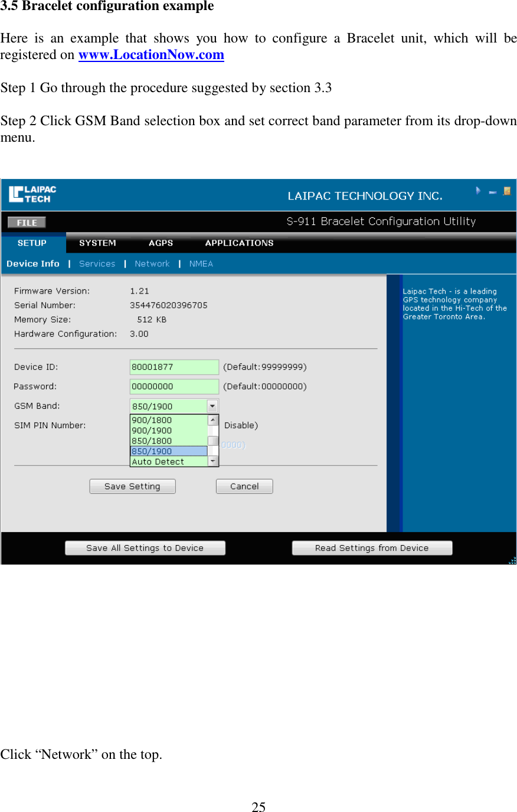The image size is (517, 812).
Task: Click the GSM Band list scrollbar thumb
Action: click(213, 441)
